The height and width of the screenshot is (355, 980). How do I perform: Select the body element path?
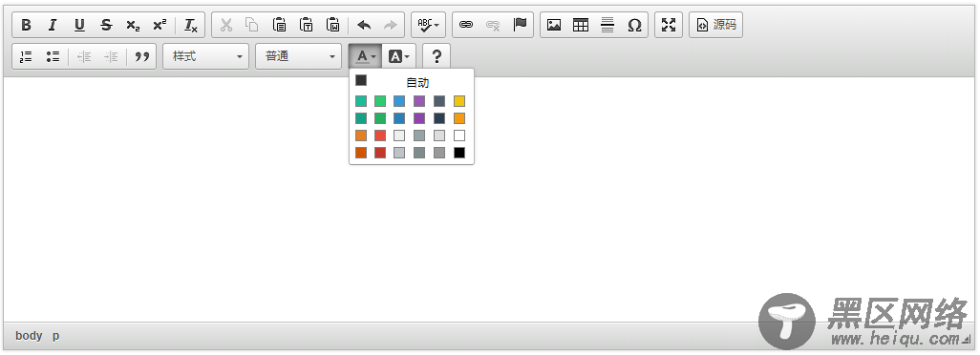(29, 336)
